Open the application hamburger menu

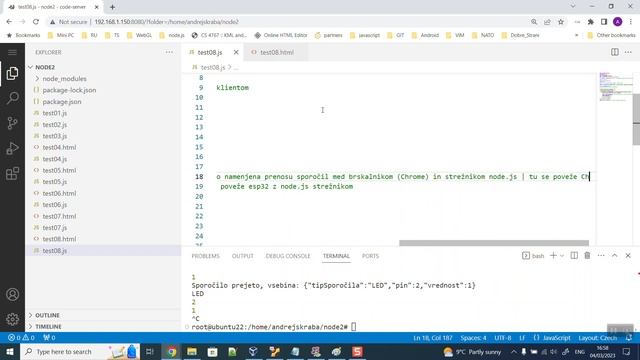tap(12, 52)
